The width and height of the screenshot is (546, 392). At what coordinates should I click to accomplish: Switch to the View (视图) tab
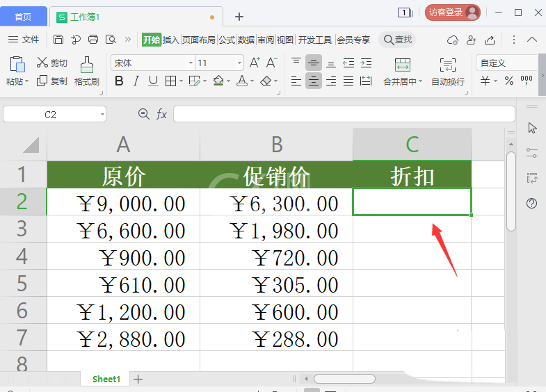[285, 40]
